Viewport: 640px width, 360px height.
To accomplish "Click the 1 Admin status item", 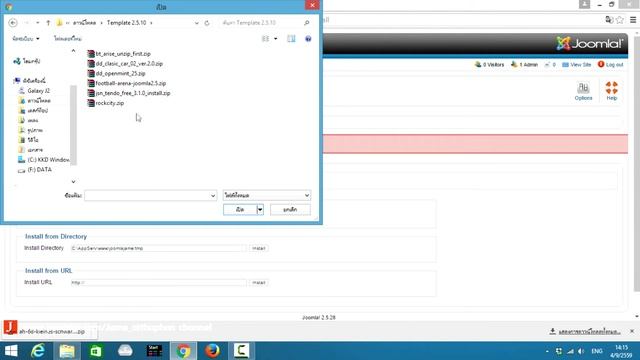I will pos(524,64).
